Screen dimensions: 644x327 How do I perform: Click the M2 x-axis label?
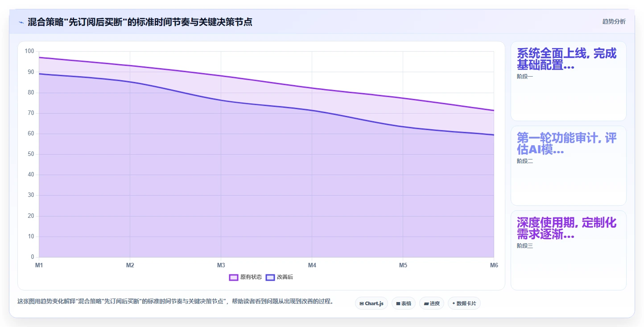coord(130,266)
